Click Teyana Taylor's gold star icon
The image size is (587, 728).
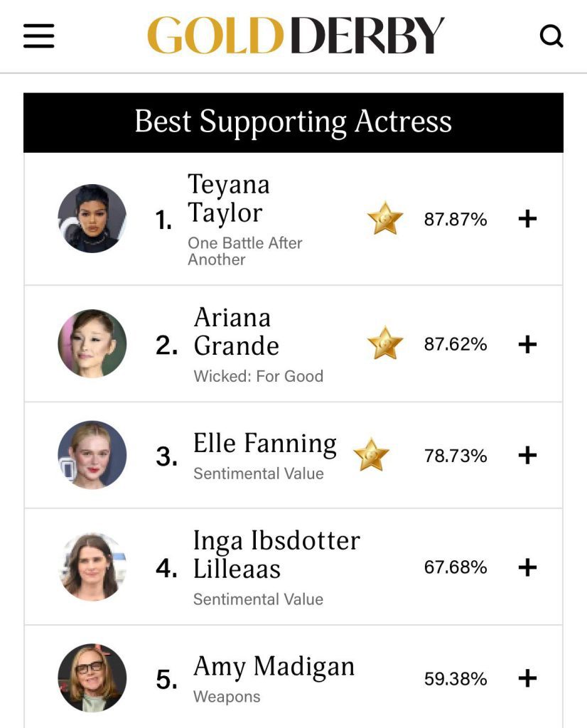pyautogui.click(x=385, y=219)
